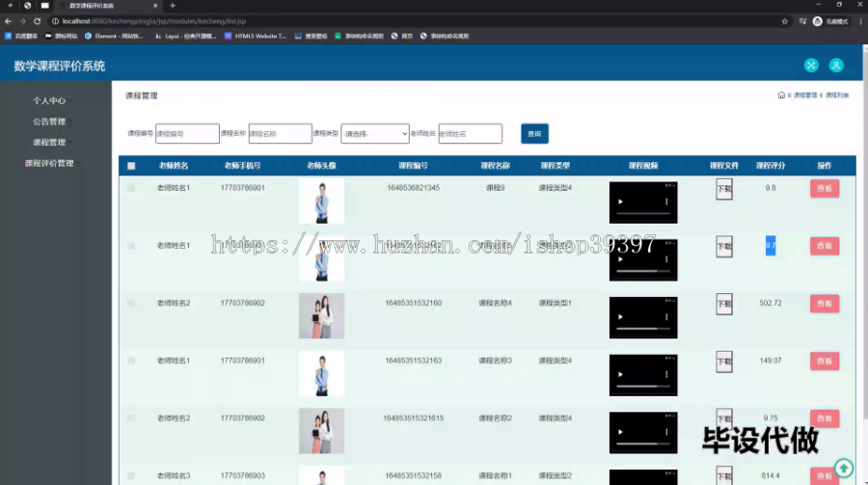
Task: Toggle the select-all checkbox in table header
Action: (x=131, y=166)
